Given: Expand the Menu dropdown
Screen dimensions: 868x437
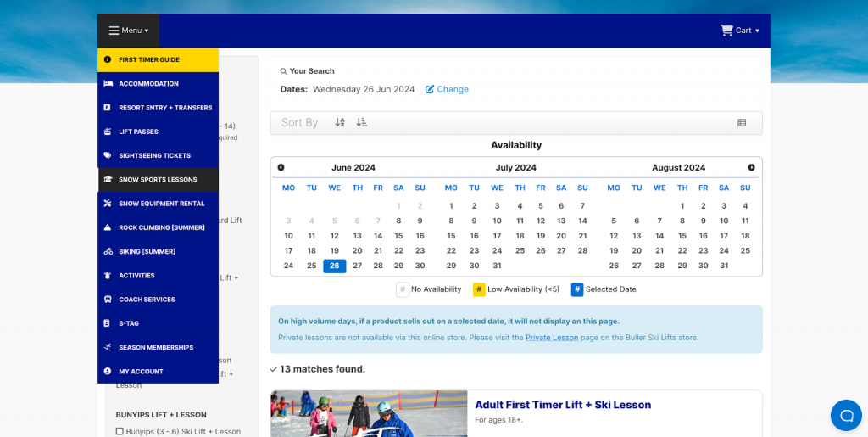Looking at the screenshot, I should [128, 31].
